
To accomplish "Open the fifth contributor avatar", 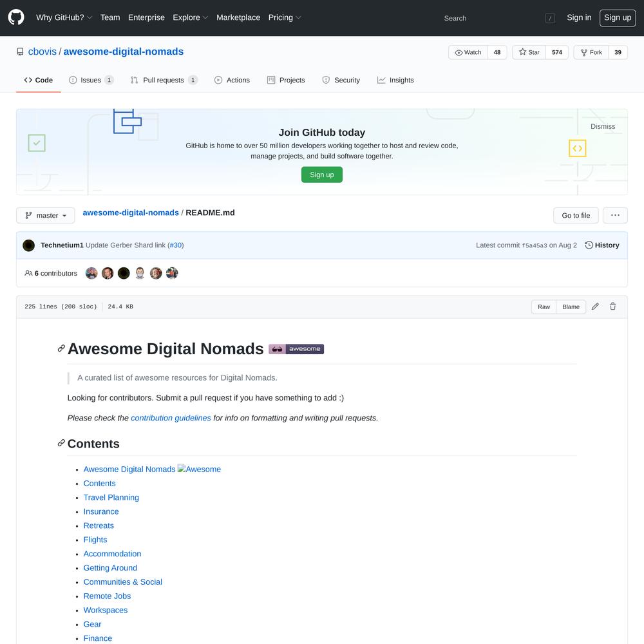I will click(x=156, y=273).
